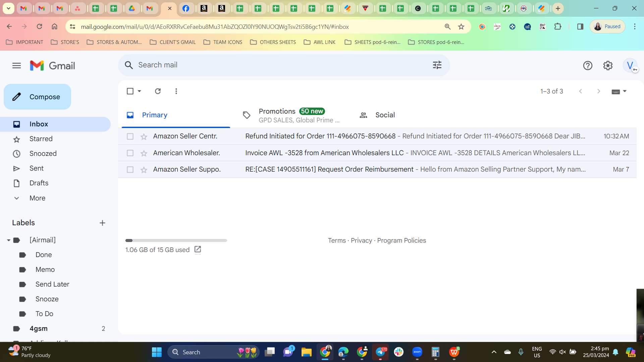Select the American Wholesalers email checkbox
This screenshot has height=362, width=644.
[x=130, y=153]
